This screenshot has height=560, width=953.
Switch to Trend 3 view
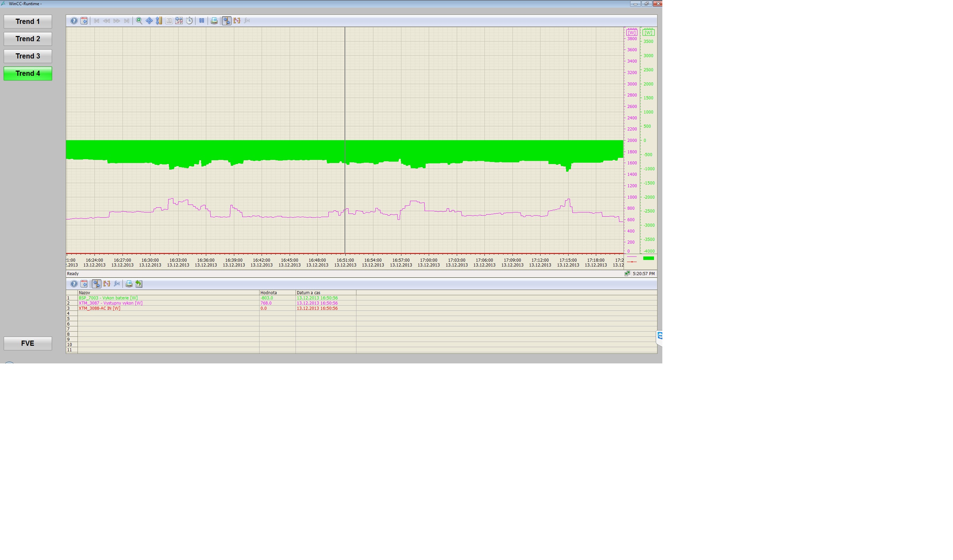click(x=28, y=56)
